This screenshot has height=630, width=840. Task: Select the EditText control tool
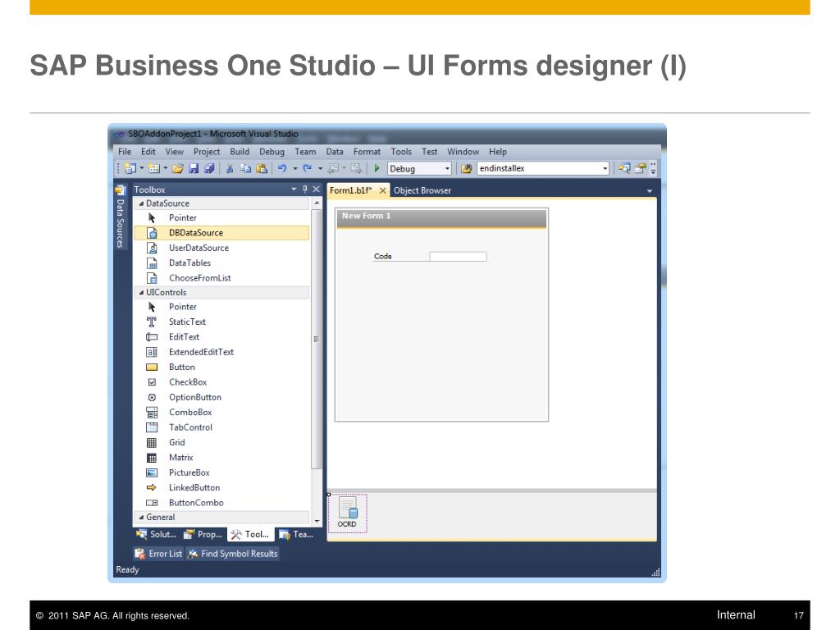221,337
